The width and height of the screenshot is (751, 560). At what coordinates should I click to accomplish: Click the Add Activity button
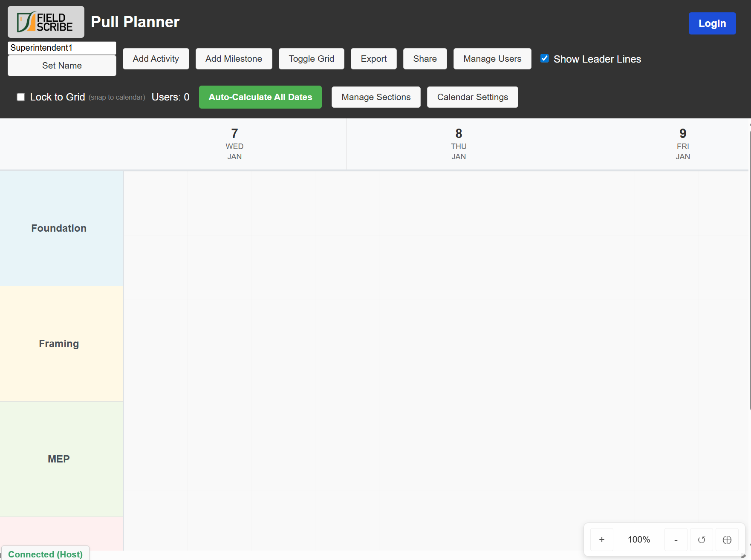pyautogui.click(x=156, y=59)
